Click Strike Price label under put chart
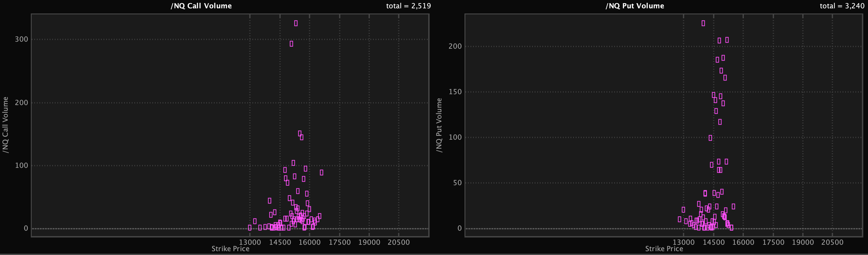Viewport: 868px width, 255px height. (664, 249)
